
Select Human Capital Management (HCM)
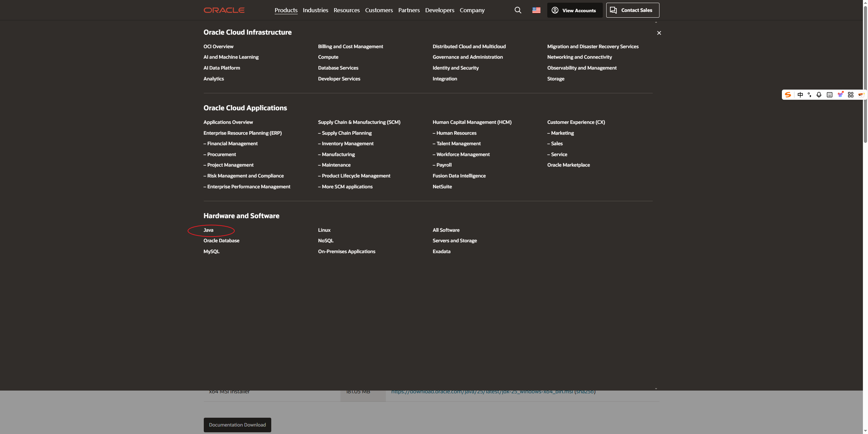[472, 122]
